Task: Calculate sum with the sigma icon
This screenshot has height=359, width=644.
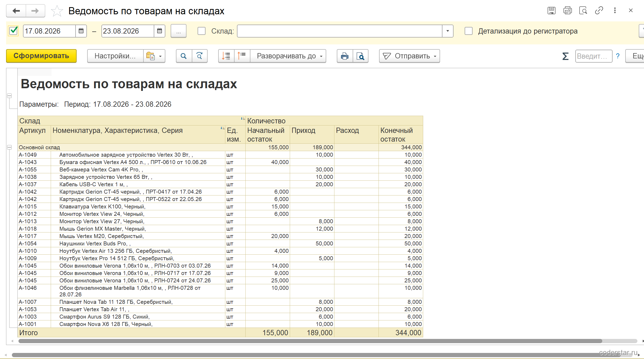Action: pos(565,56)
